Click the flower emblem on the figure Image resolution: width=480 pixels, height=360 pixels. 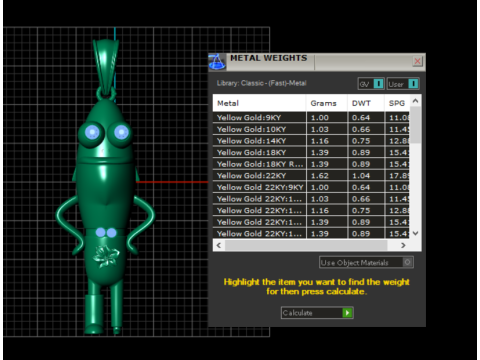(106, 256)
